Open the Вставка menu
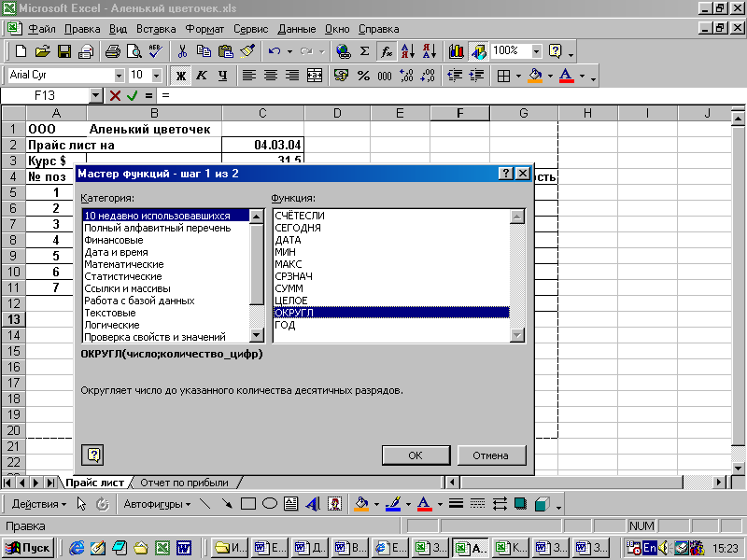Image resolution: width=747 pixels, height=560 pixels. coord(156,29)
